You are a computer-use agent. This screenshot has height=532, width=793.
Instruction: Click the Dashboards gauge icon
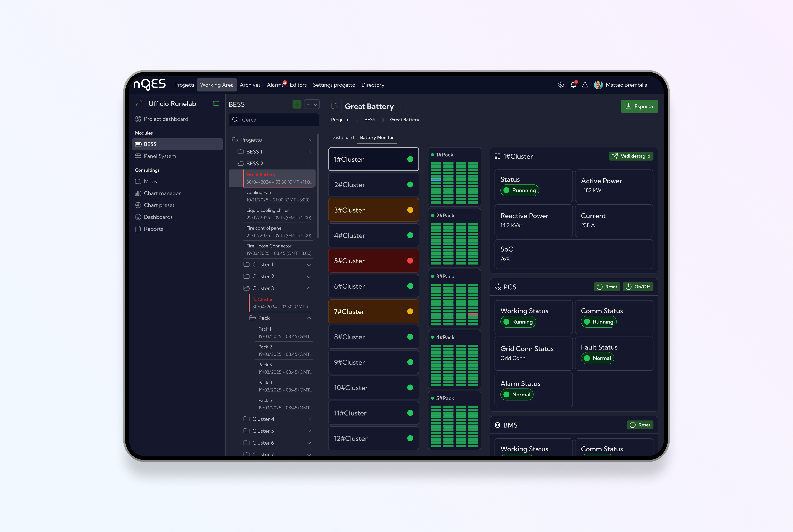tap(138, 217)
